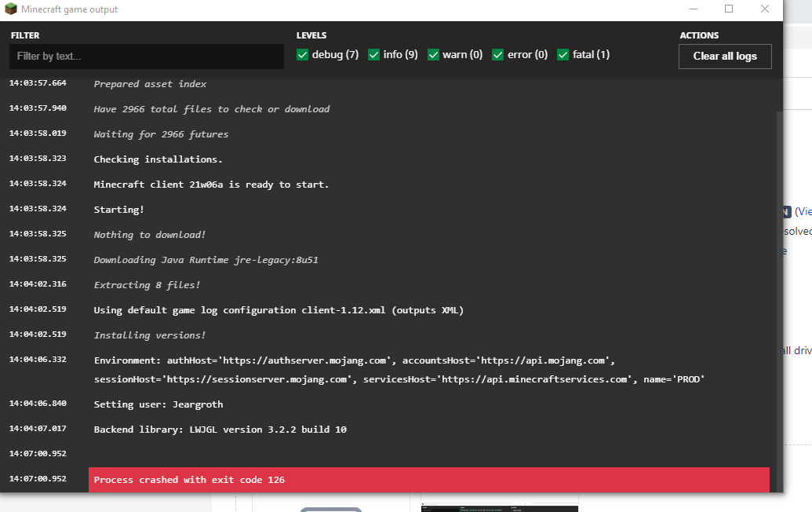The image size is (812, 512).
Task: Click timestamp 14:04:06.332
Action: click(x=38, y=359)
